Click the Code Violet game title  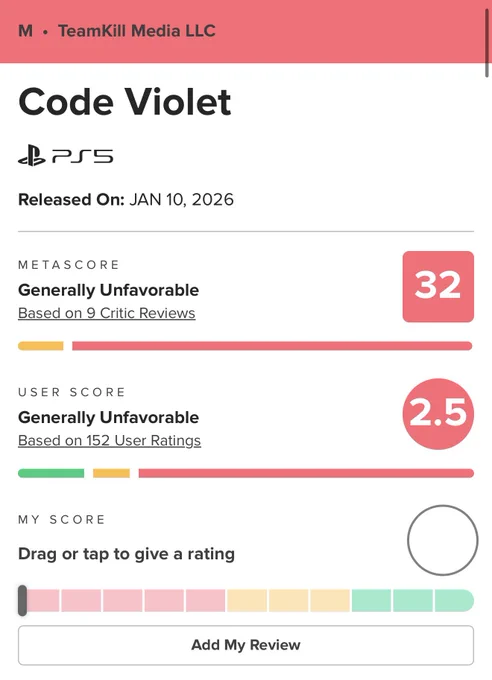(x=125, y=102)
